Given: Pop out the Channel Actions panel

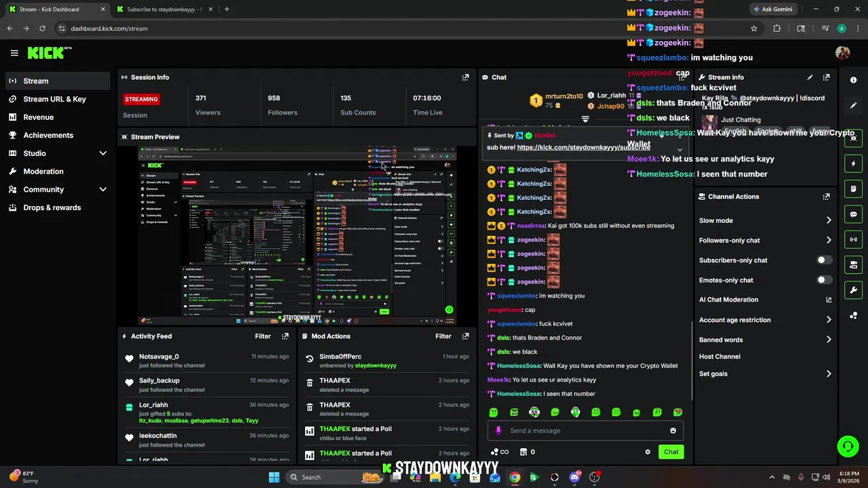Looking at the screenshot, I should (x=826, y=197).
